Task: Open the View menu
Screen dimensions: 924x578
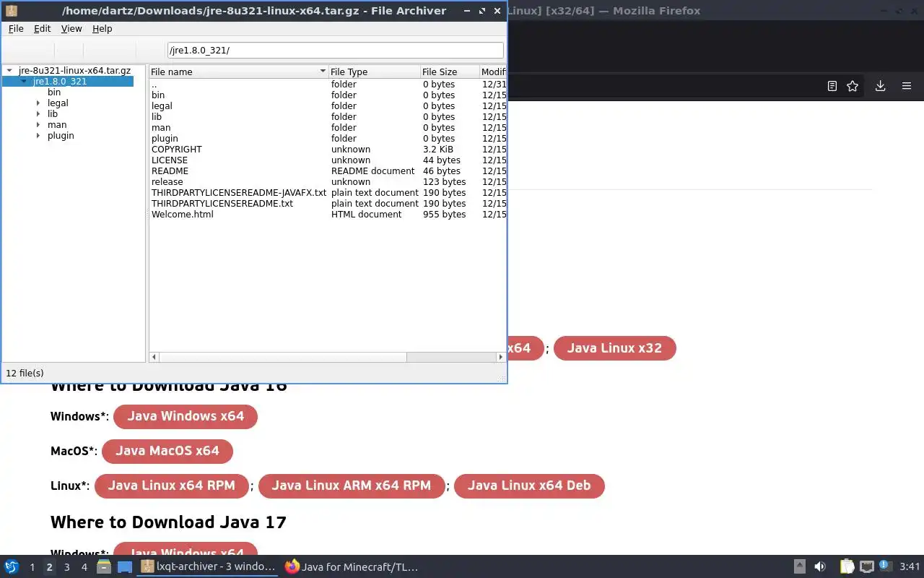Action: (71, 28)
